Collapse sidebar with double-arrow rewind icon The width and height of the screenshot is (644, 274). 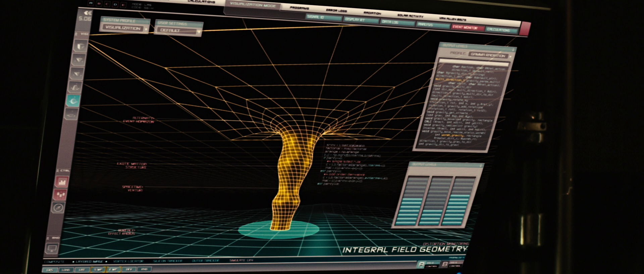point(88,13)
